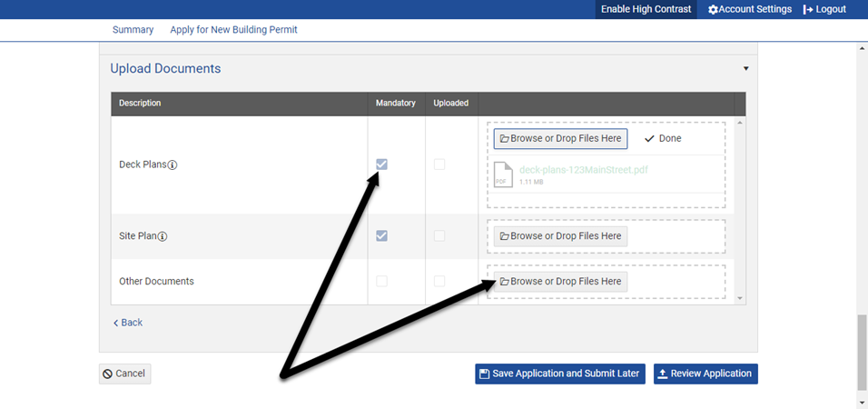Toggle Deck Plans Mandatory checkbox

point(382,165)
